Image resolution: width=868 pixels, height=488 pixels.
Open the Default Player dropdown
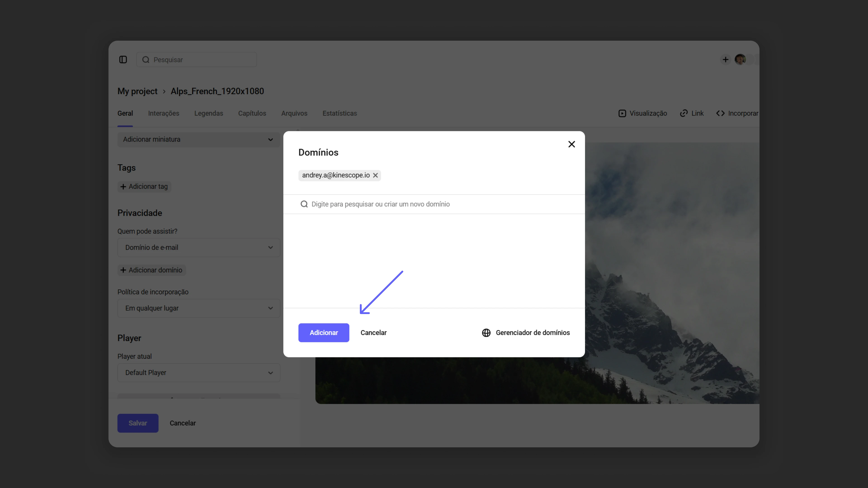(198, 373)
